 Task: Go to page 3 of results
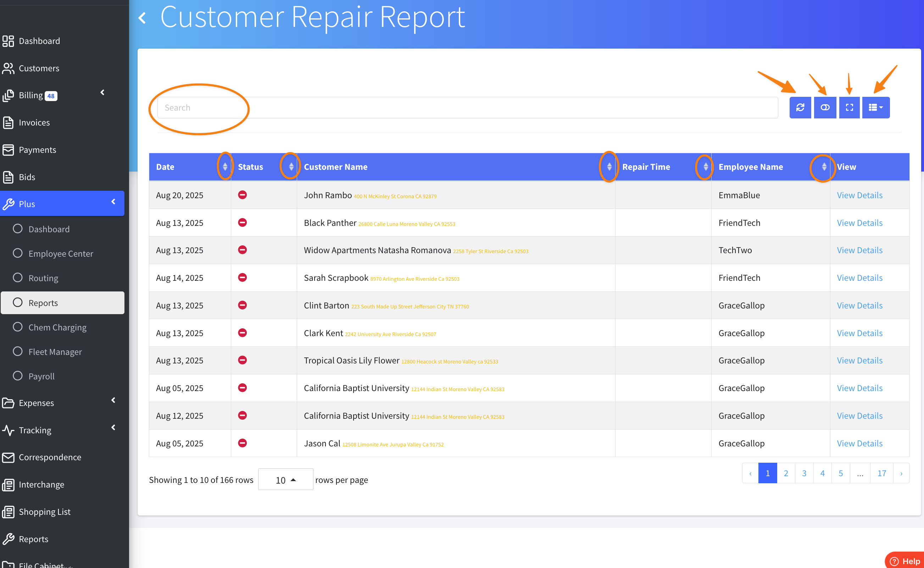(x=804, y=473)
